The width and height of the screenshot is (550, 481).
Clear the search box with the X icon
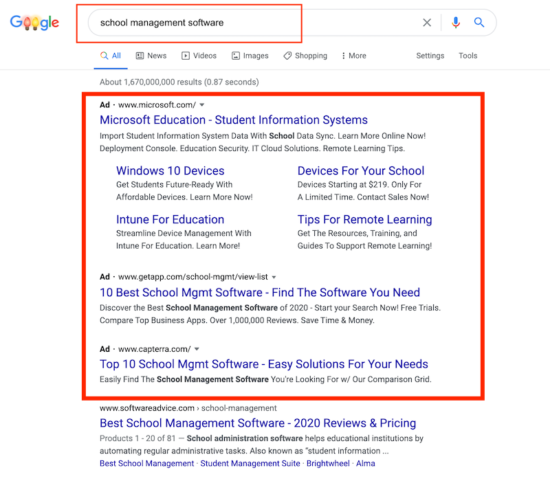pos(427,22)
